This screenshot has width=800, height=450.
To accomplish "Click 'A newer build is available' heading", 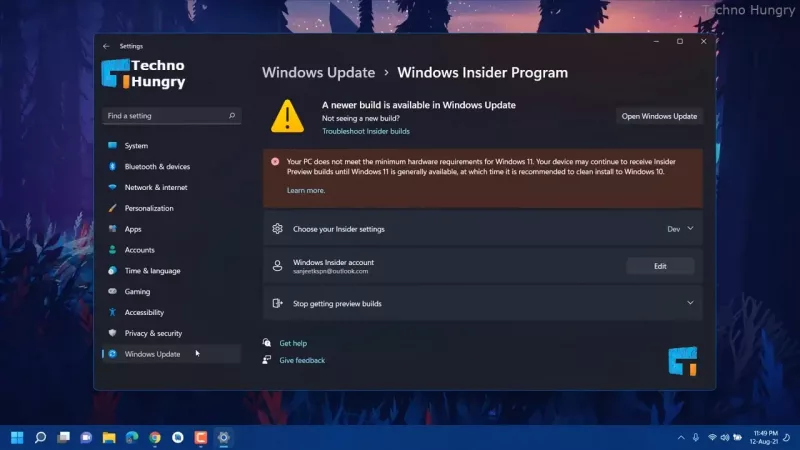I will (419, 105).
